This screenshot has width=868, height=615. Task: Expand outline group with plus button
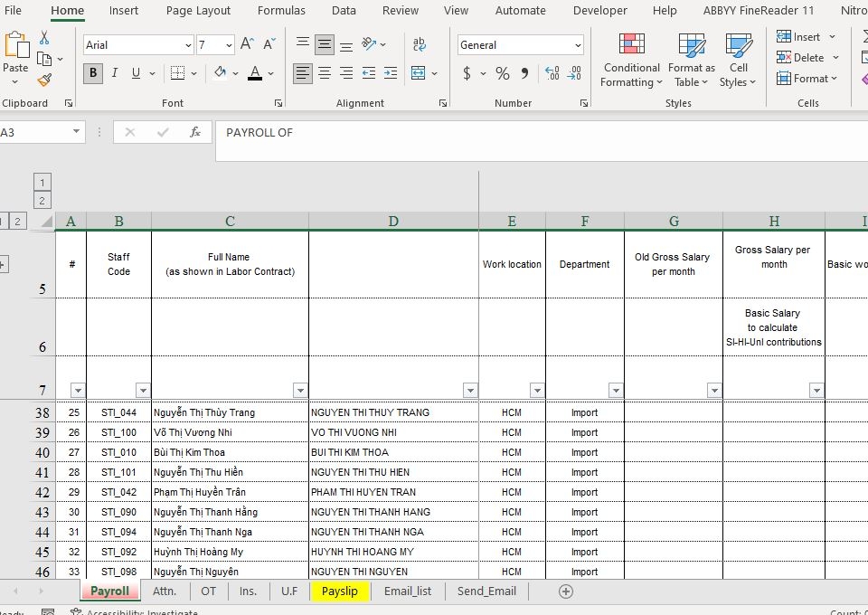click(x=2, y=265)
